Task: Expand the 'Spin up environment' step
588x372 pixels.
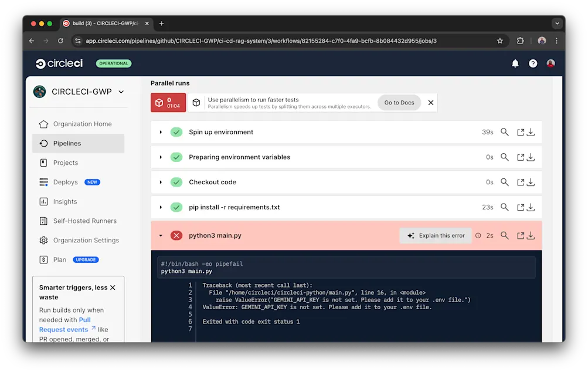Action: click(x=161, y=132)
